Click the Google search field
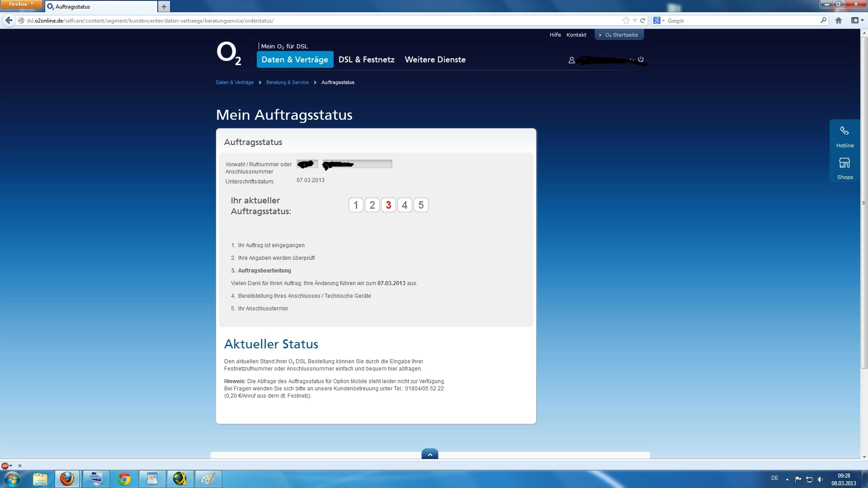The height and width of the screenshot is (488, 868). 741,20
